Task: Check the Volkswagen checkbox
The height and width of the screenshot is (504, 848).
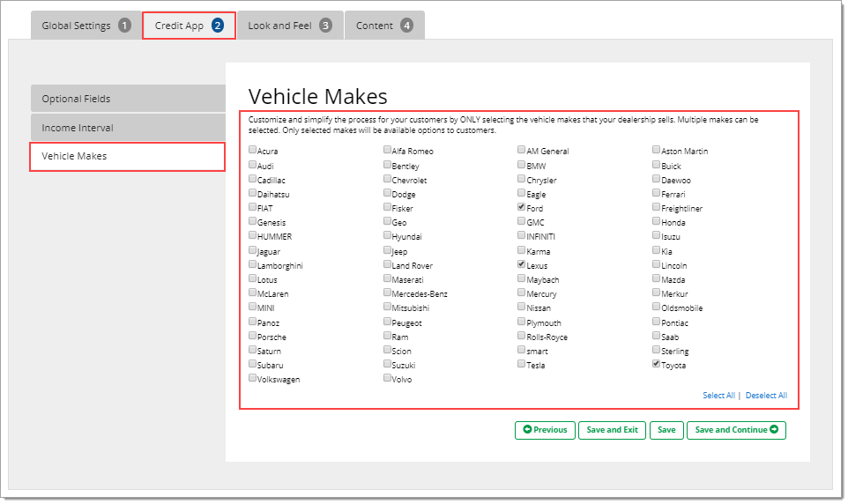Action: tap(253, 377)
